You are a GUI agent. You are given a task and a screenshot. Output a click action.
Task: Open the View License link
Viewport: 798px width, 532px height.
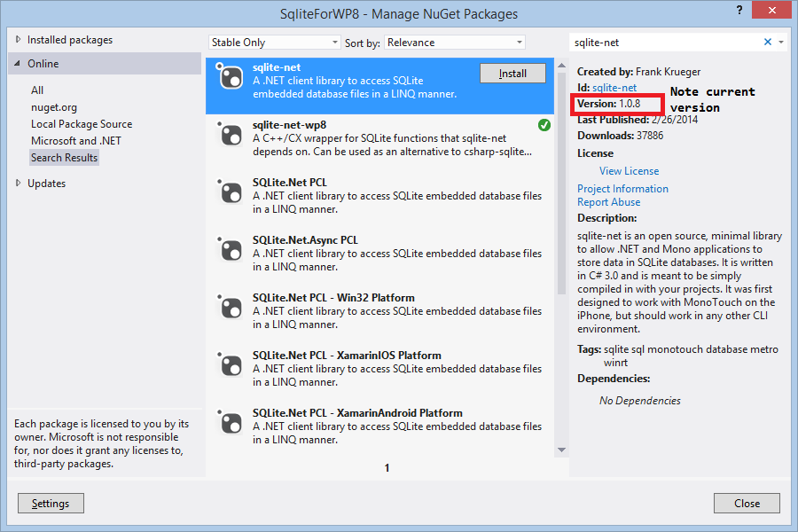click(629, 171)
